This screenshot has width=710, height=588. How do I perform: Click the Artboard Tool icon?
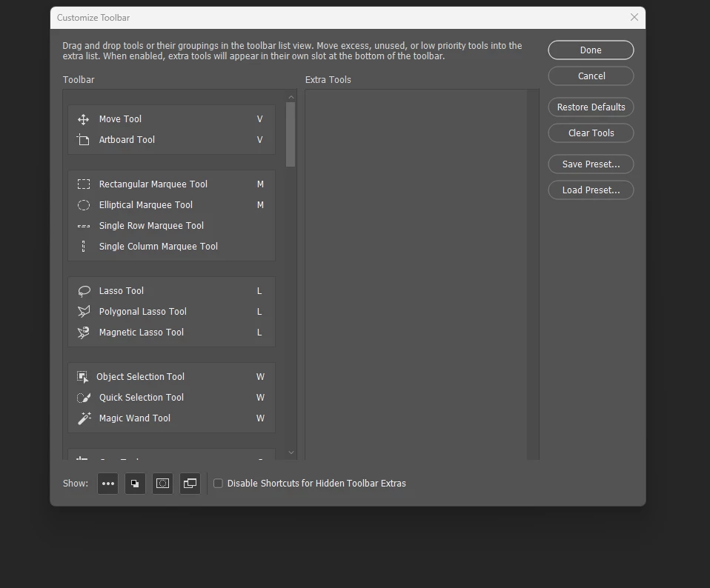click(x=83, y=140)
